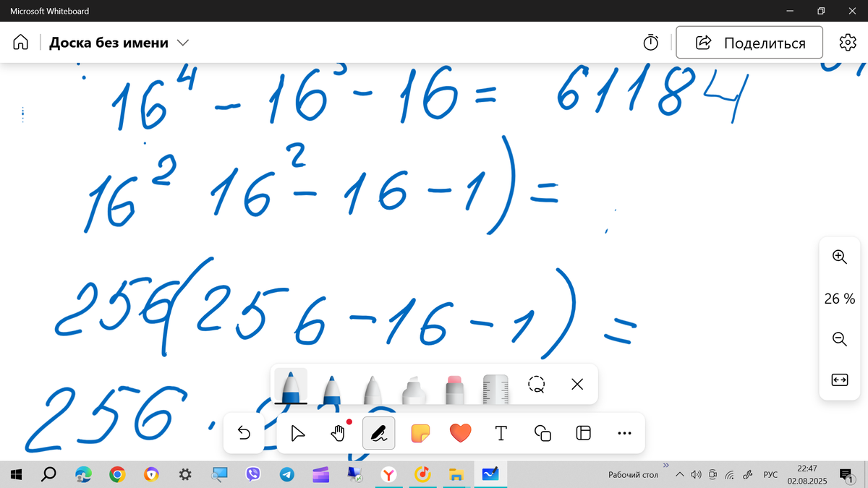
Task: Click the board title Доска без имени
Action: tap(109, 43)
